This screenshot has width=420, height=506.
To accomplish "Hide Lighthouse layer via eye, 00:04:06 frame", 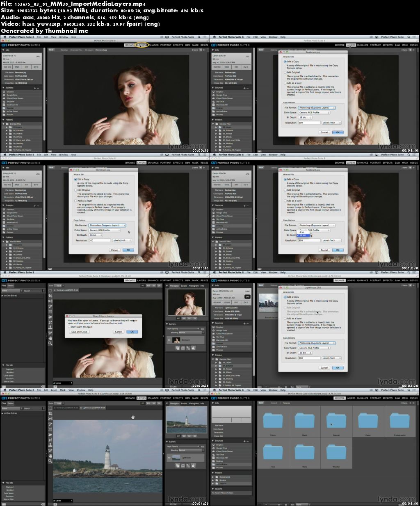I will 169,458.
